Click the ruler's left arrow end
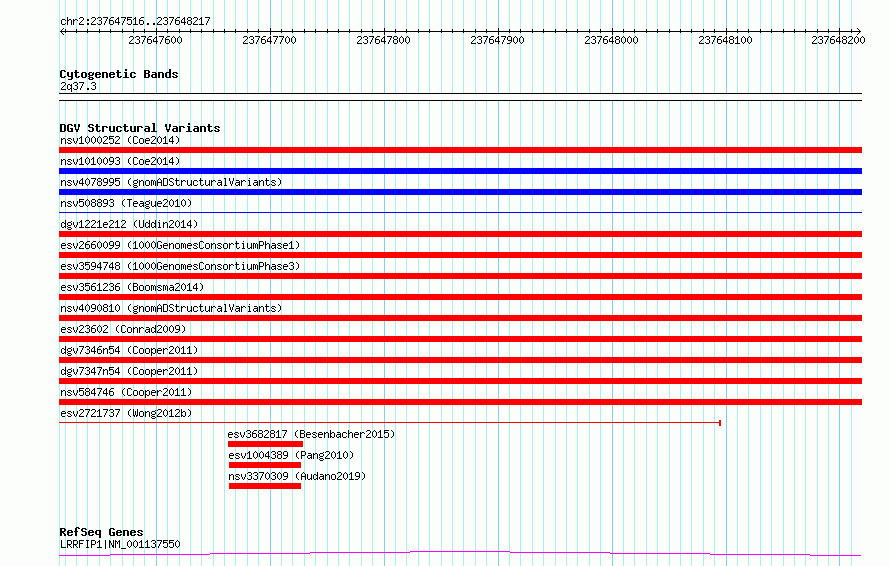The height and width of the screenshot is (566, 890). click(62, 32)
